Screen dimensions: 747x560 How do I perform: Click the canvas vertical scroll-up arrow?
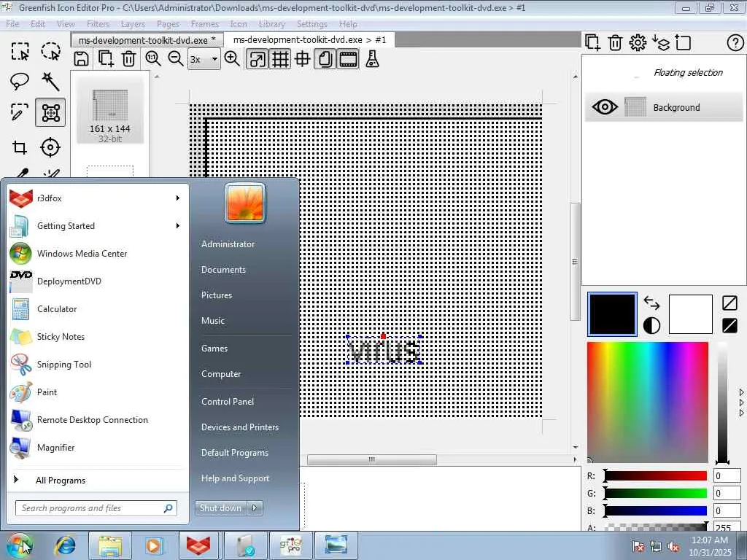(576, 76)
